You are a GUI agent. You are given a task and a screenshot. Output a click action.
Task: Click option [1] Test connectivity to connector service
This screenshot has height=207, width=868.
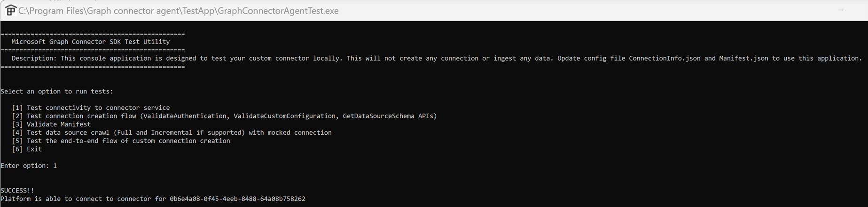coord(91,108)
